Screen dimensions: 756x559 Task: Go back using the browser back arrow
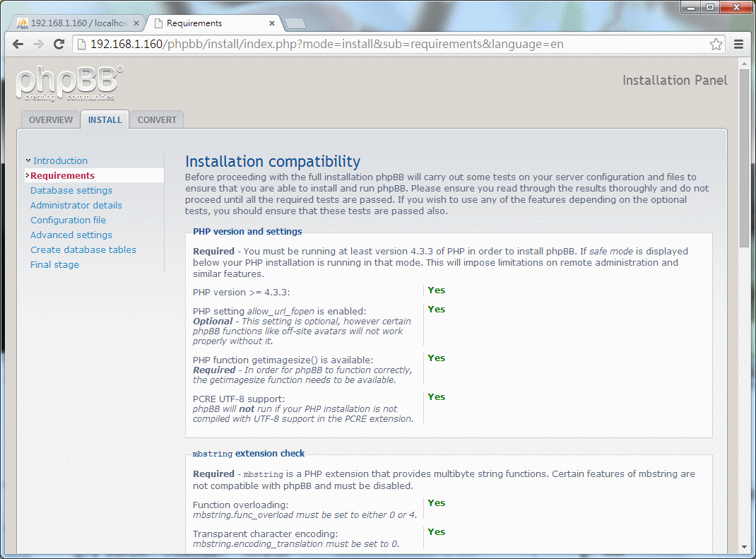coord(18,45)
